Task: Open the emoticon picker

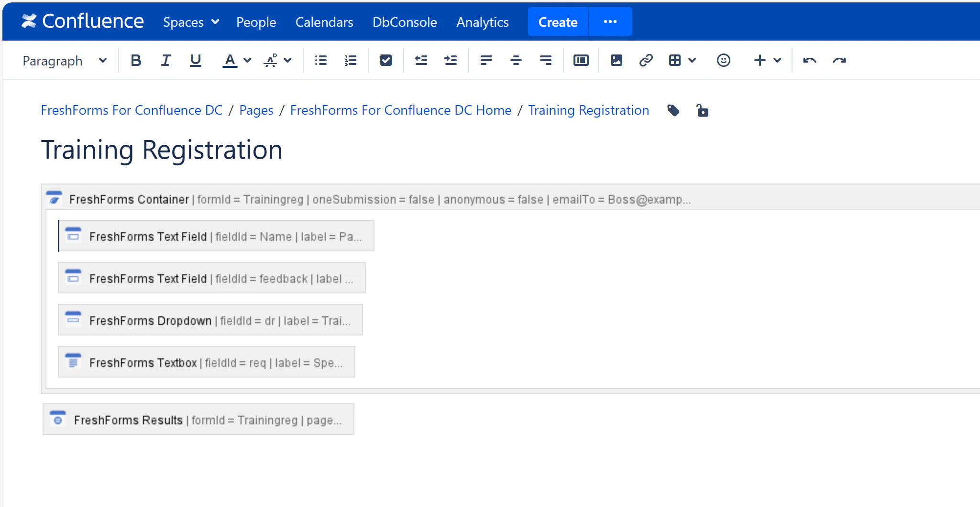Action: click(x=724, y=60)
